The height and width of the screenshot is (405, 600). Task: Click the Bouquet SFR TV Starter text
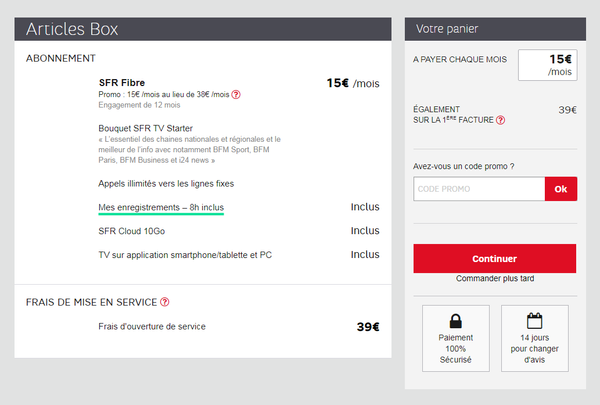tap(145, 128)
